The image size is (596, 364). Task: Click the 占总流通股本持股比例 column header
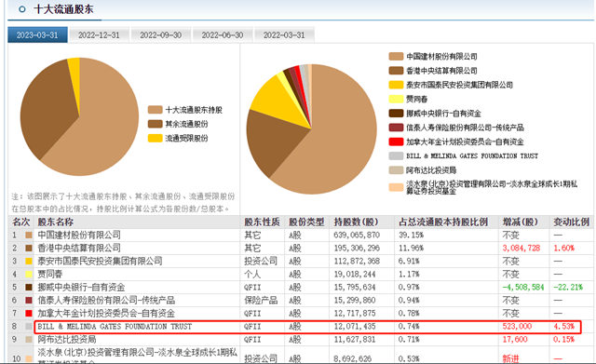coord(443,222)
